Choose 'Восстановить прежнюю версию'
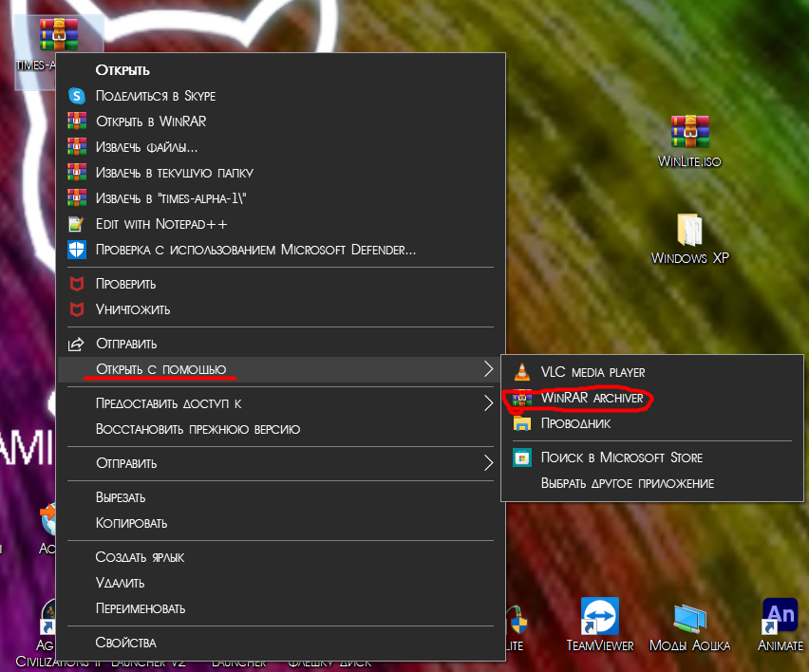Image resolution: width=809 pixels, height=672 pixels. coord(281,429)
